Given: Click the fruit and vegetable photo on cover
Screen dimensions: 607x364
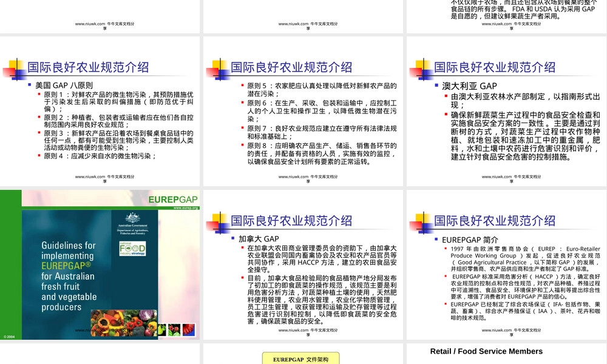Looking at the screenshot, I should coord(124,323).
